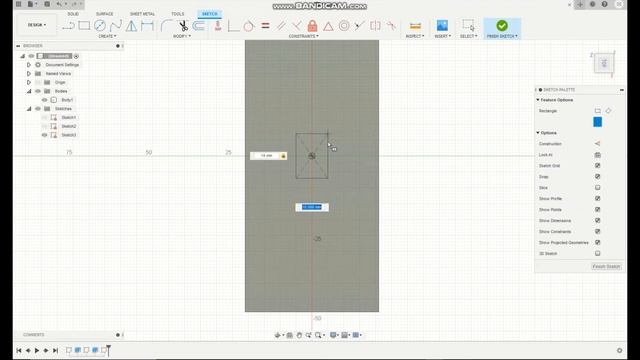Toggle Show Dimensions checkbox

click(x=598, y=220)
